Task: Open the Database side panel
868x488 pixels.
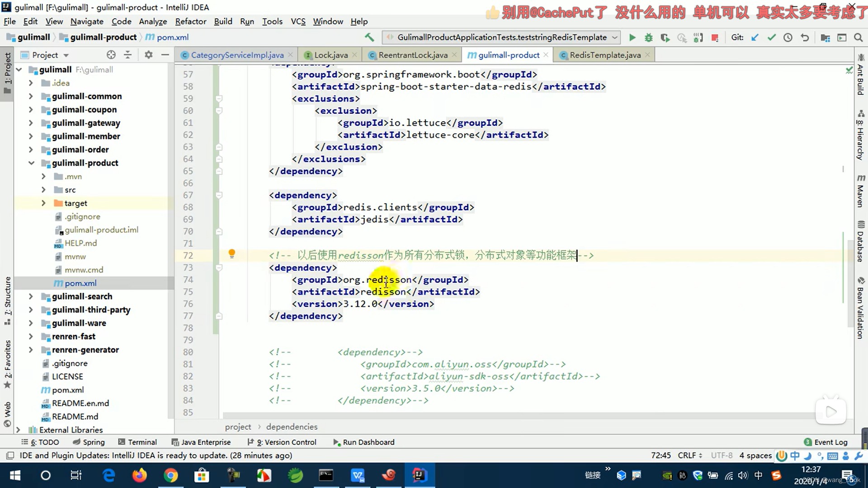Action: click(x=861, y=241)
